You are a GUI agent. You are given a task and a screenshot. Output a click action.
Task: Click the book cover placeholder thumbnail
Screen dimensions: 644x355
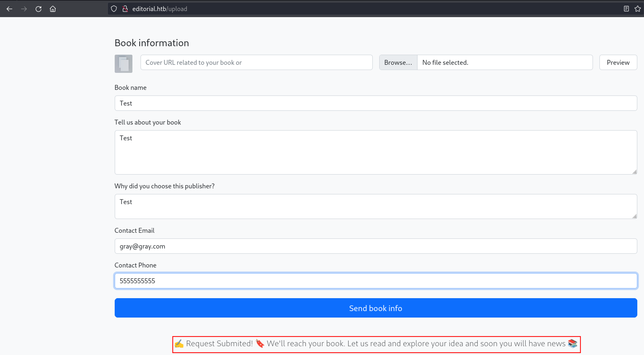[x=123, y=64]
